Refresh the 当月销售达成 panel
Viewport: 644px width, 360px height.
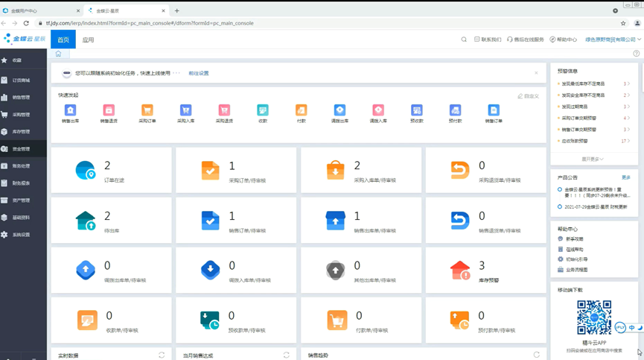pyautogui.click(x=287, y=355)
